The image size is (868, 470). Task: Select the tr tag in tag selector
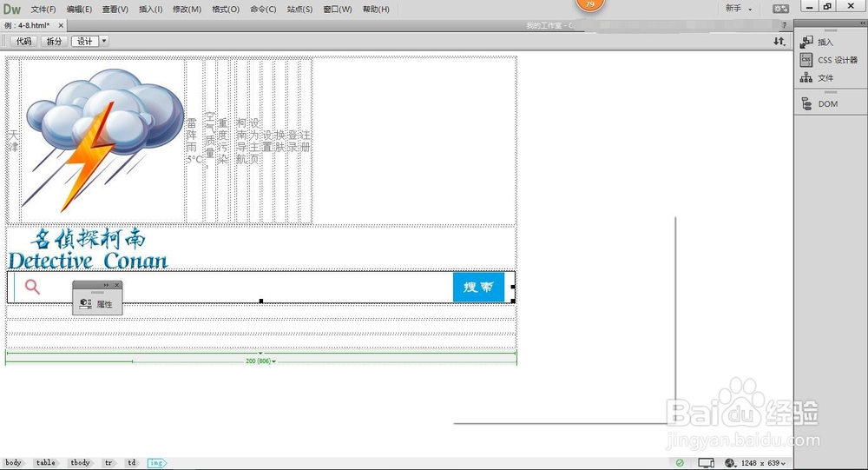pyautogui.click(x=108, y=463)
